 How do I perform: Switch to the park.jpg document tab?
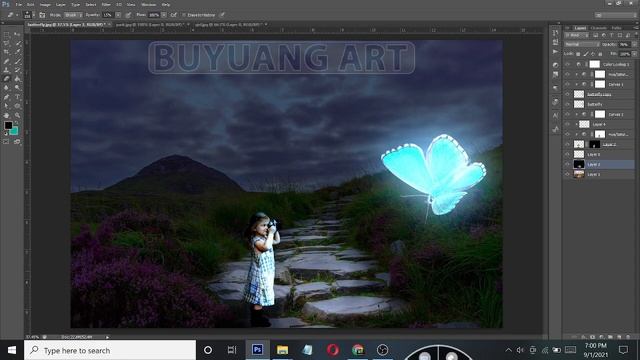point(149,25)
